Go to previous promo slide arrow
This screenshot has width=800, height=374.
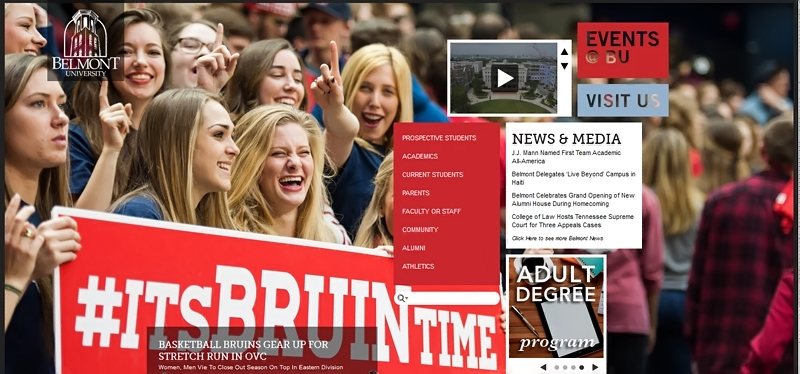[x=543, y=367]
